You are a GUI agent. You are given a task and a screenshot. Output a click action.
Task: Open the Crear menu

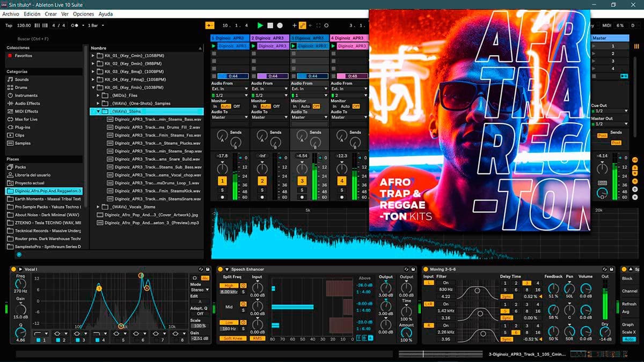point(51,14)
